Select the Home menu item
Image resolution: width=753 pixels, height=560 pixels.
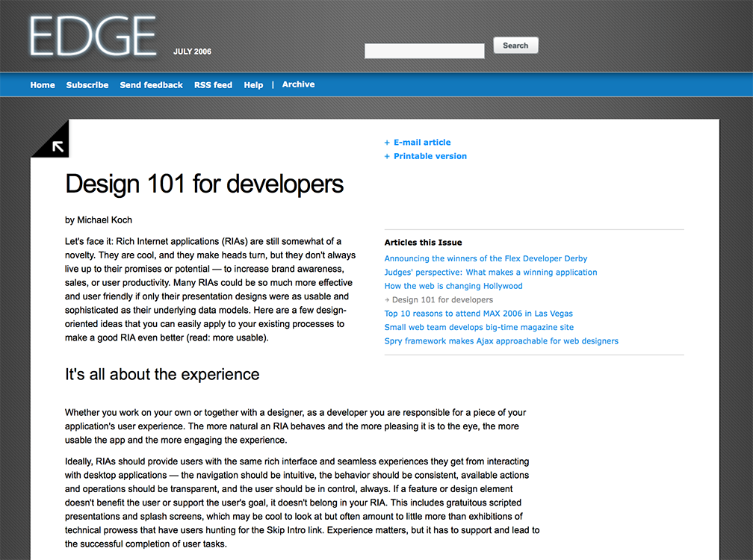(42, 84)
